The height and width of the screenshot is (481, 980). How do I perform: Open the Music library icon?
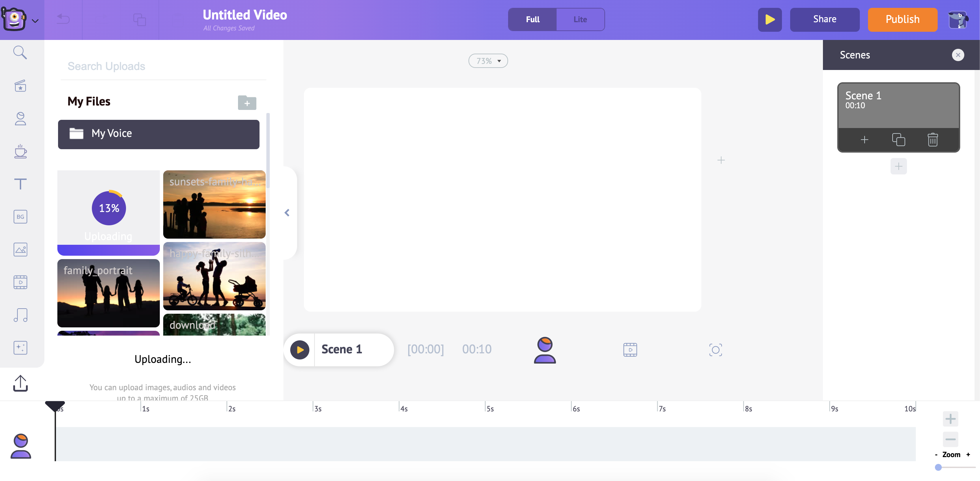point(20,315)
